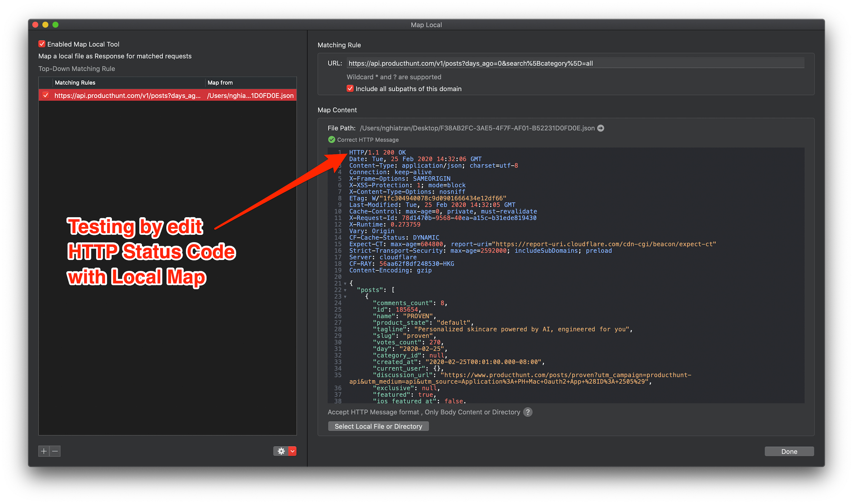The height and width of the screenshot is (504, 853).
Task: Click the yellow minimize window button
Action: (x=45, y=25)
